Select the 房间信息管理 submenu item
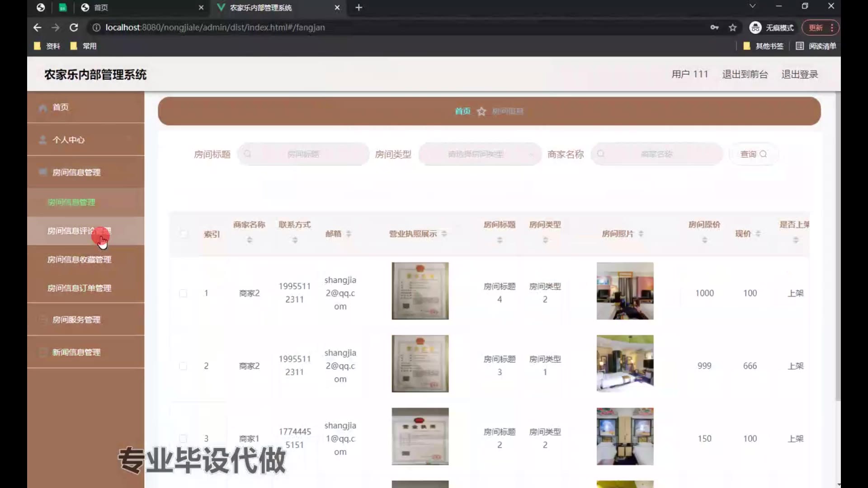868x488 pixels. [86, 202]
